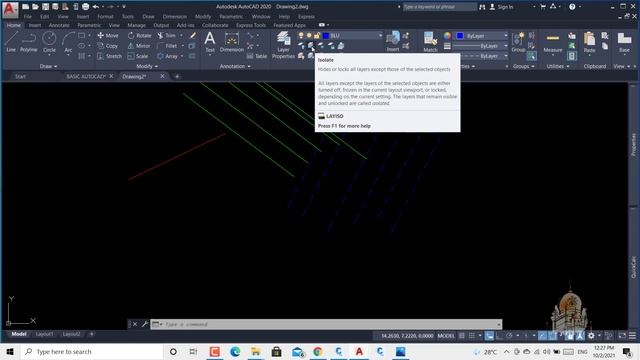Click the Base view icon

click(x=624, y=42)
